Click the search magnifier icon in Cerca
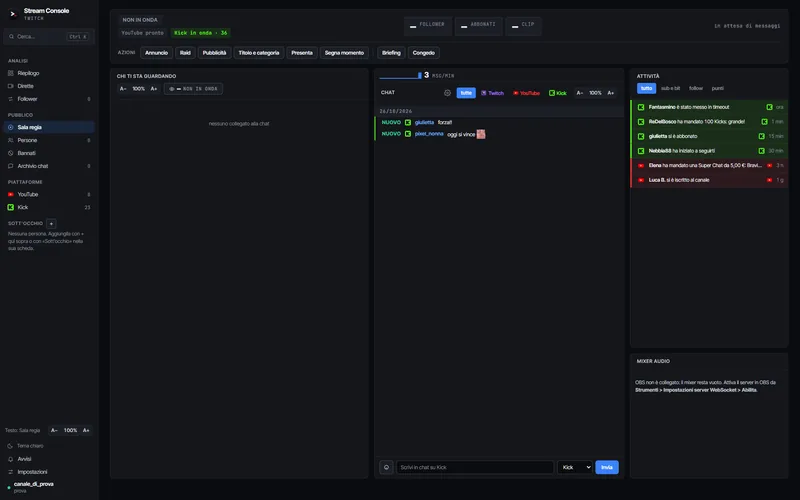This screenshot has height=500, width=800. coord(11,37)
